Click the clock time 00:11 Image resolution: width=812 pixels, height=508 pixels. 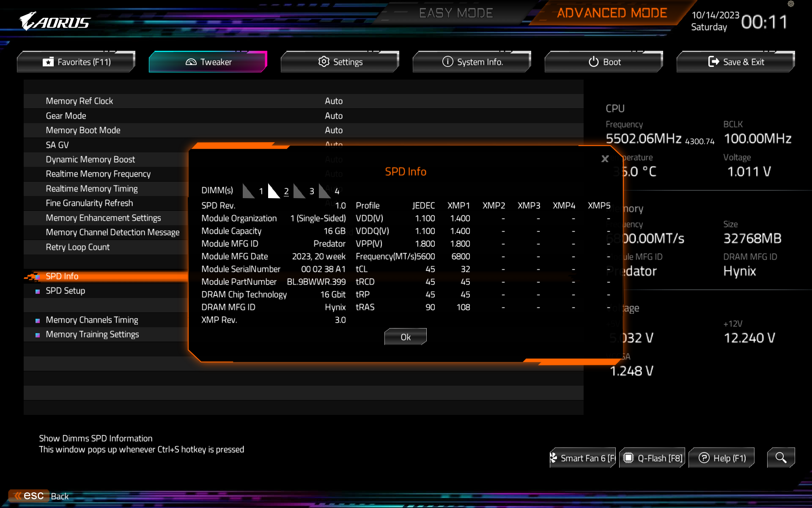(x=764, y=22)
